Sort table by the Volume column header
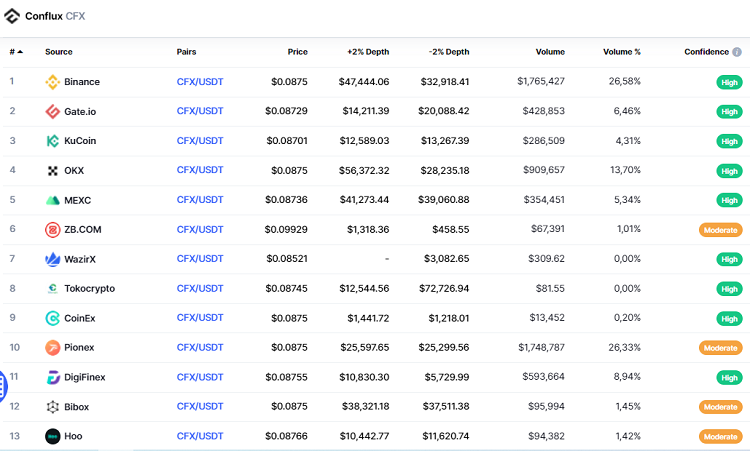This screenshot has width=750, height=451. pyautogui.click(x=549, y=52)
